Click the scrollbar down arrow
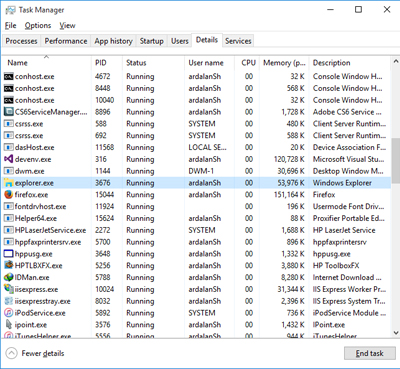This screenshot has width=400, height=369. coord(396,333)
